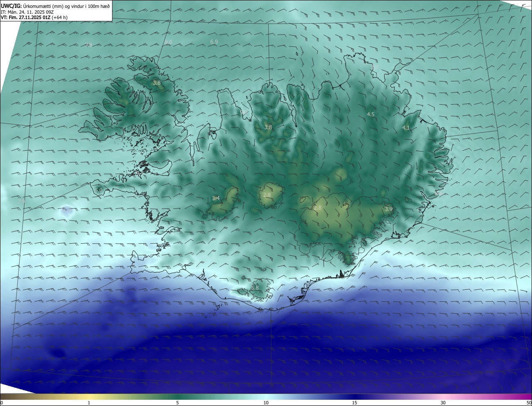Click the 4.1 value label on the map
The height and width of the screenshot is (406, 532).
pos(406,128)
